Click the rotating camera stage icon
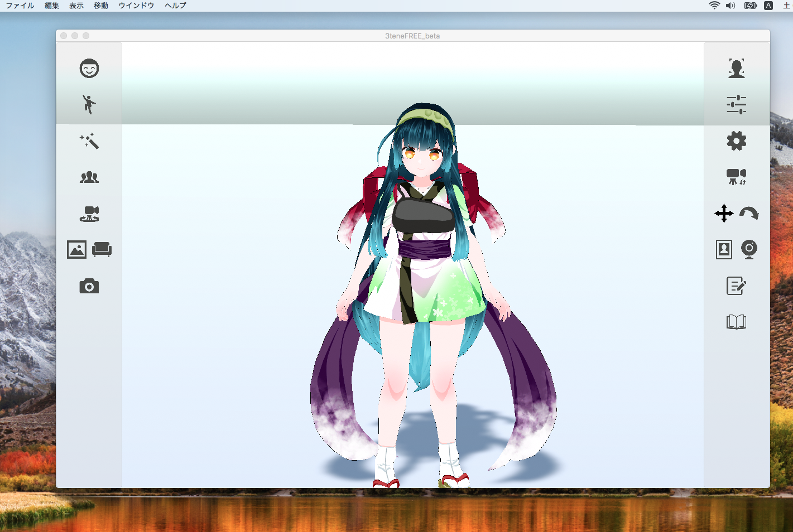793x532 pixels. click(x=89, y=214)
